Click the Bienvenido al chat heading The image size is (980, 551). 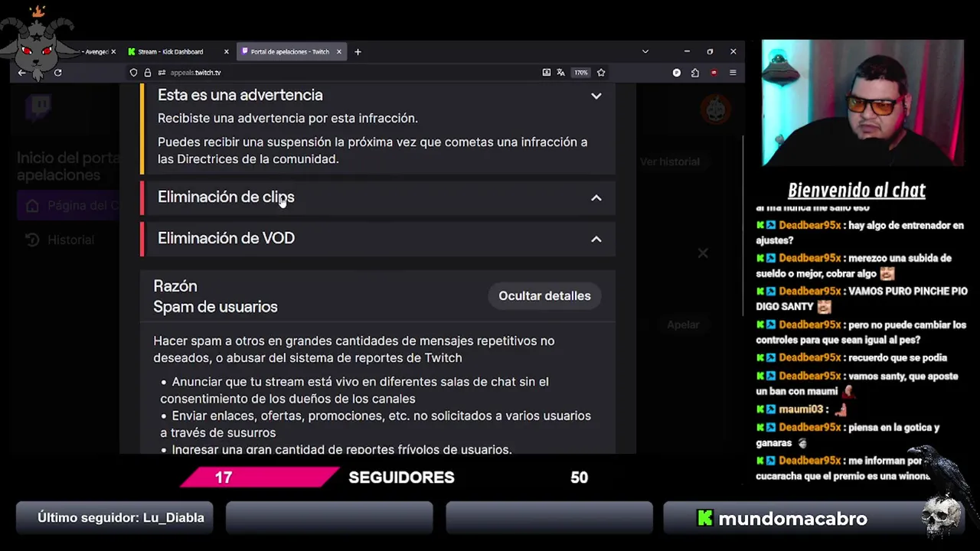[857, 191]
